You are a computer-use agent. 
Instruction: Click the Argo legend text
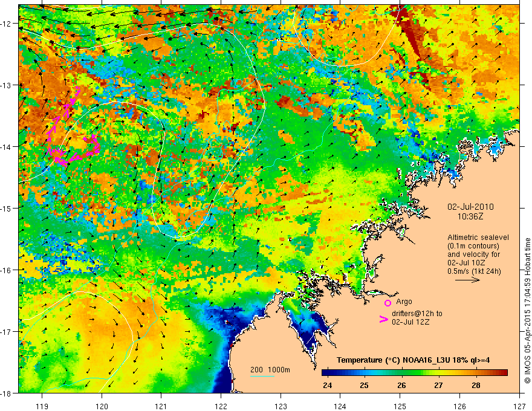(x=404, y=302)
